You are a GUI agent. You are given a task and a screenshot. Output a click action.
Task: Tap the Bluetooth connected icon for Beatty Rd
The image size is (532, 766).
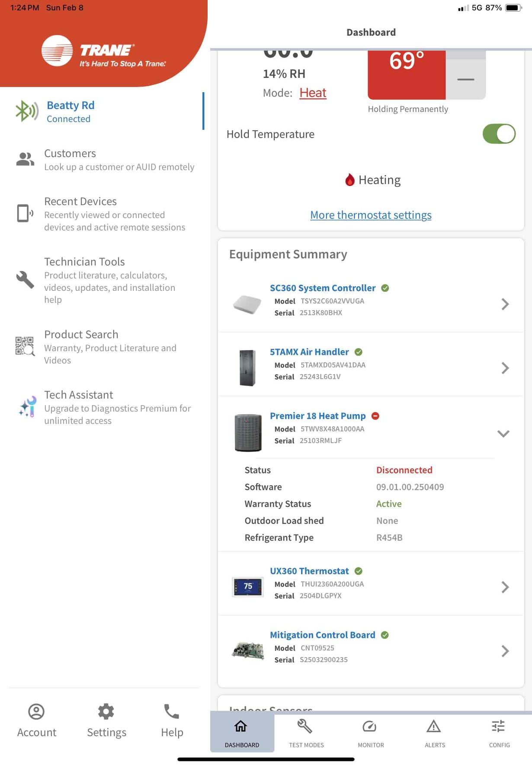tap(27, 111)
